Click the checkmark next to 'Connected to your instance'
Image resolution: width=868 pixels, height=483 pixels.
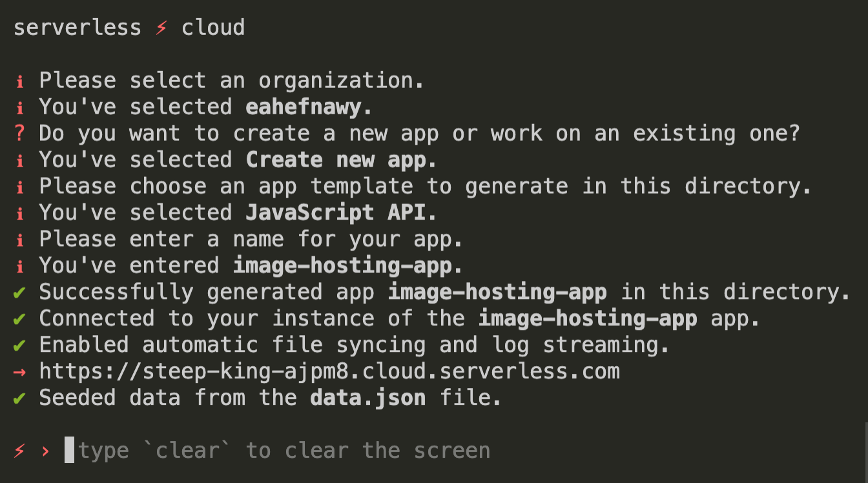19,318
